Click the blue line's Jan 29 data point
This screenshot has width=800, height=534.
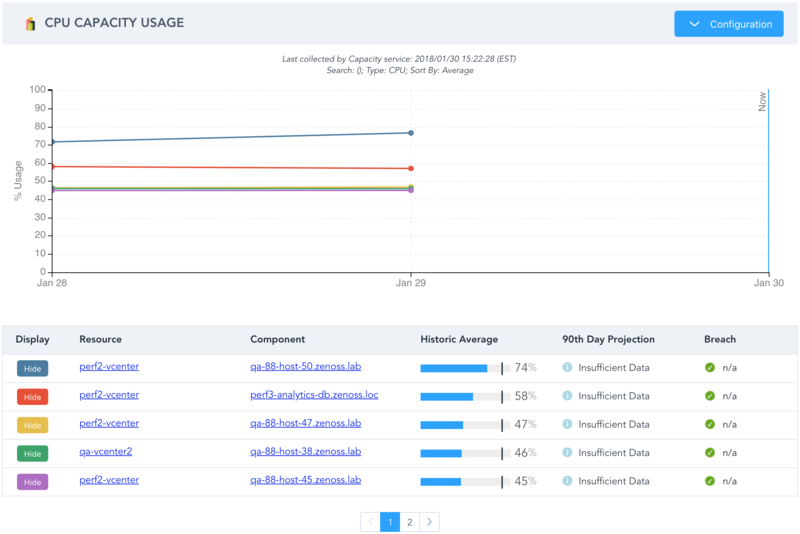[411, 133]
